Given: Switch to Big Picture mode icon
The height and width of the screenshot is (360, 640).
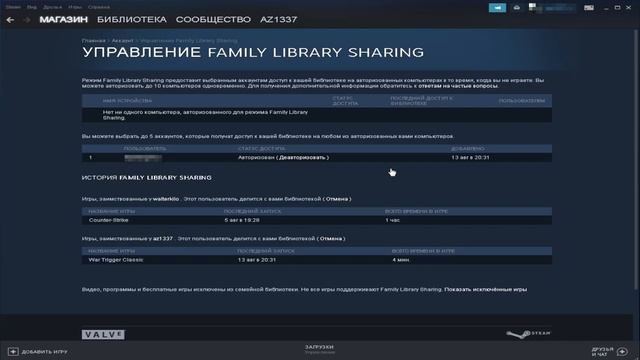Looking at the screenshot, I should point(589,8).
